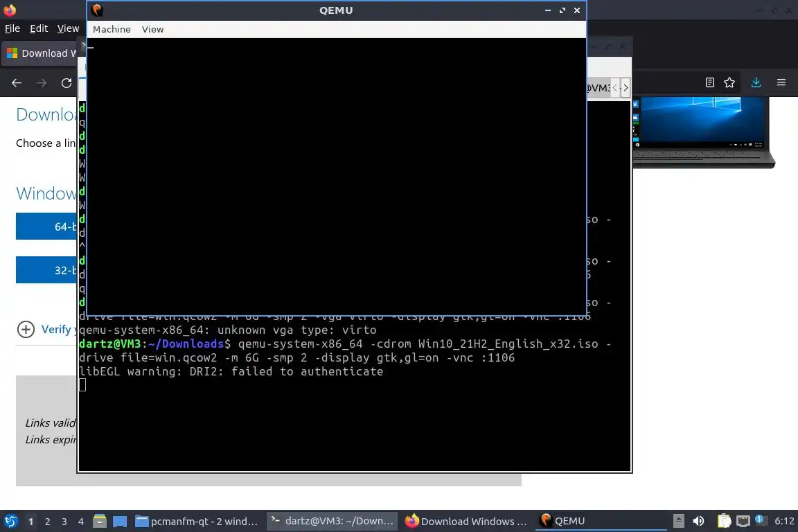Close the QEMU window
The height and width of the screenshot is (532, 798).
(577, 10)
